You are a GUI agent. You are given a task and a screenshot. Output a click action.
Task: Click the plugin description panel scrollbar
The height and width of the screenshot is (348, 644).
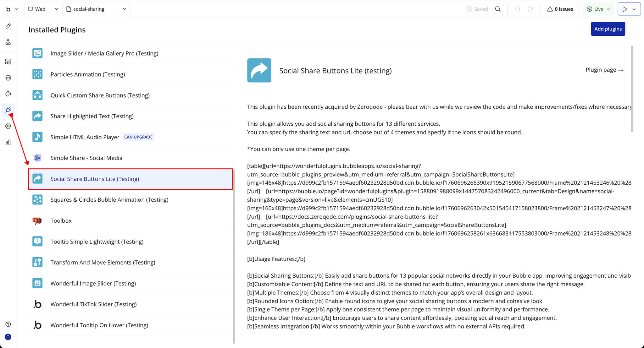pyautogui.click(x=632, y=89)
